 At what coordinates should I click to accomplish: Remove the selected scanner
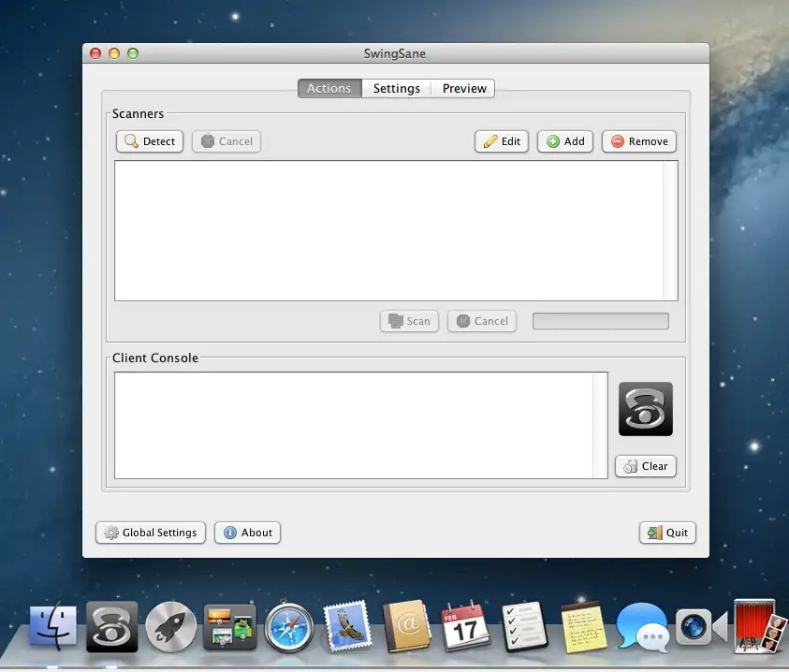point(639,141)
